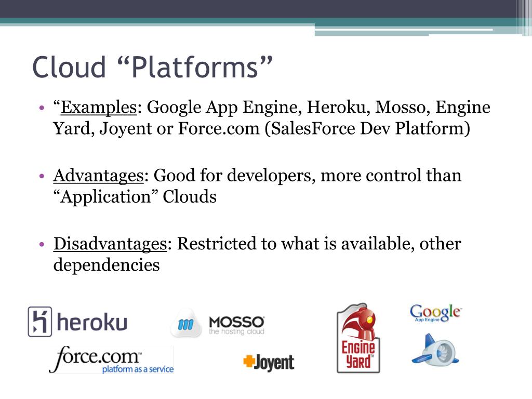Select the slide title Cloud "Platforms"
Viewport: 532px width, 399px height.
click(152, 67)
